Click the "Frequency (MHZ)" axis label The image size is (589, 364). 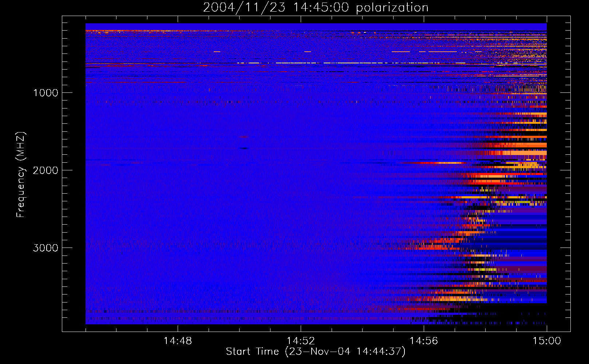point(21,175)
